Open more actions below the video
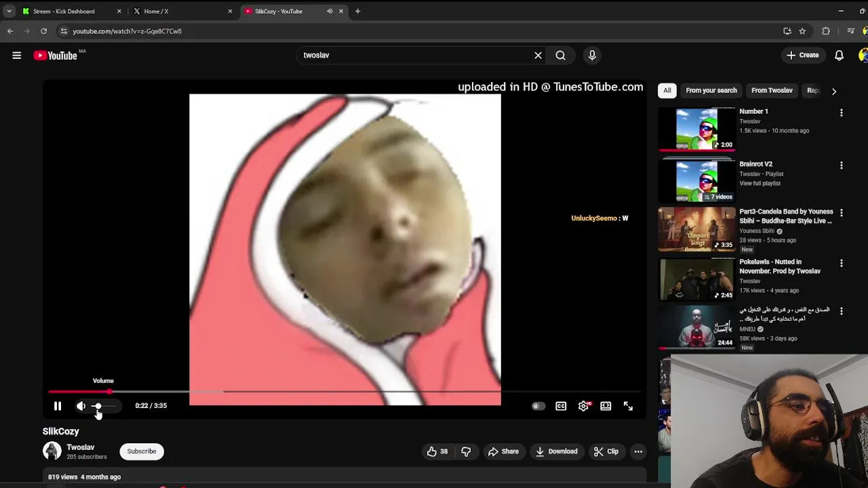The image size is (868, 488). click(x=638, y=451)
